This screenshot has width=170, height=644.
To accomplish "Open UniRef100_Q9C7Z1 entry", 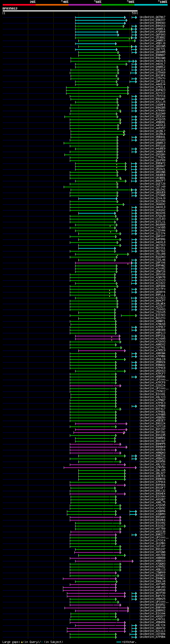I will pyautogui.click(x=152, y=49).
